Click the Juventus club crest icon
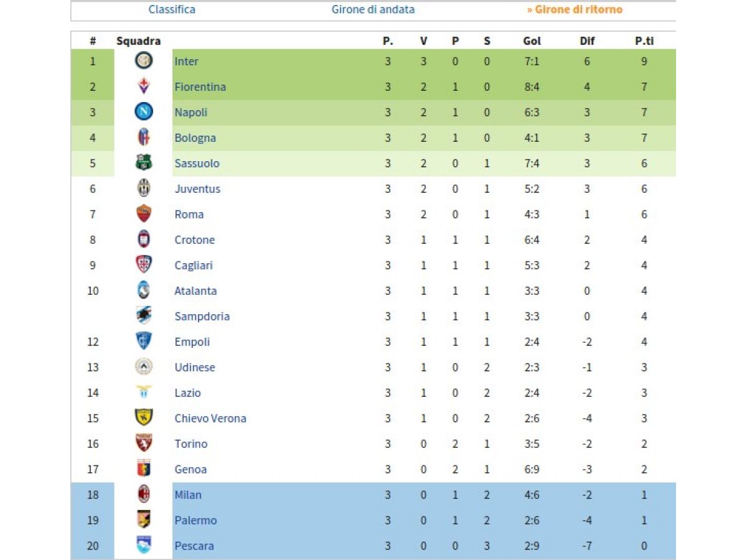Viewport: 747px width, 560px height. point(144,189)
